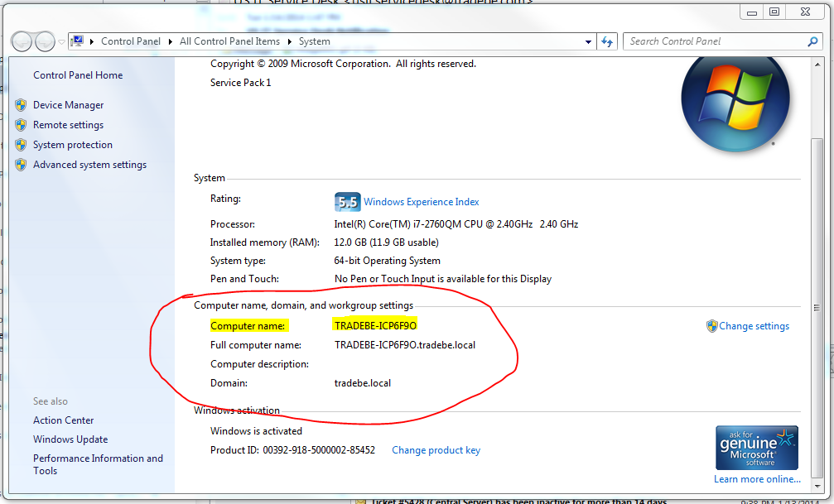Click the back navigation arrow
The width and height of the screenshot is (834, 504).
(x=22, y=41)
